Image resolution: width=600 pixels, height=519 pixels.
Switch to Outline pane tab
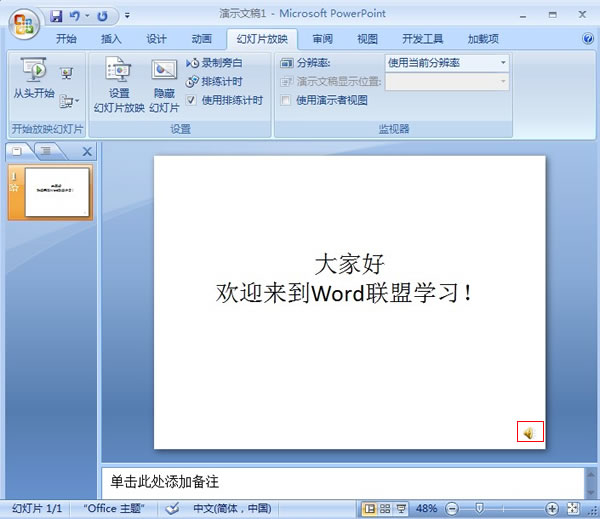(46, 152)
